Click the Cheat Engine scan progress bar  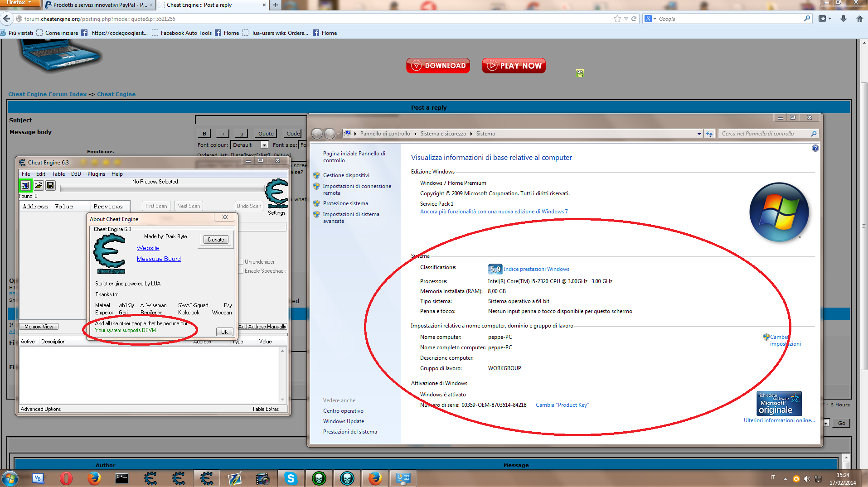coord(162,188)
